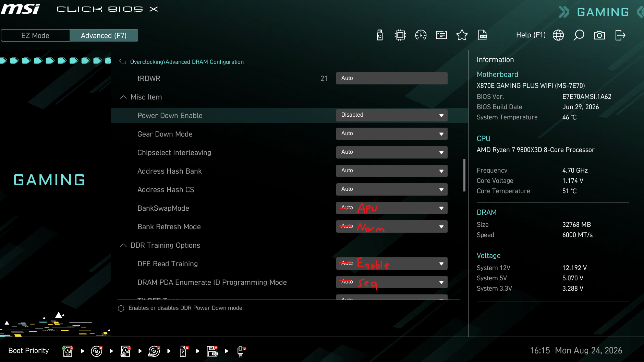644x362 pixels.
Task: Open the DFE Read Training dropdown
Action: click(392, 264)
